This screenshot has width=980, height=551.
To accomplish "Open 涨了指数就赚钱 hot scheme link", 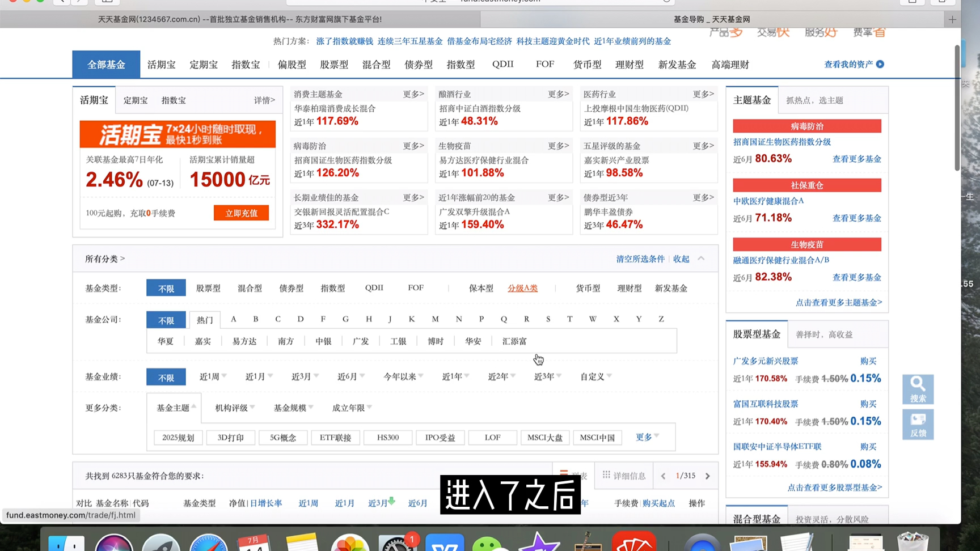I will point(345,41).
